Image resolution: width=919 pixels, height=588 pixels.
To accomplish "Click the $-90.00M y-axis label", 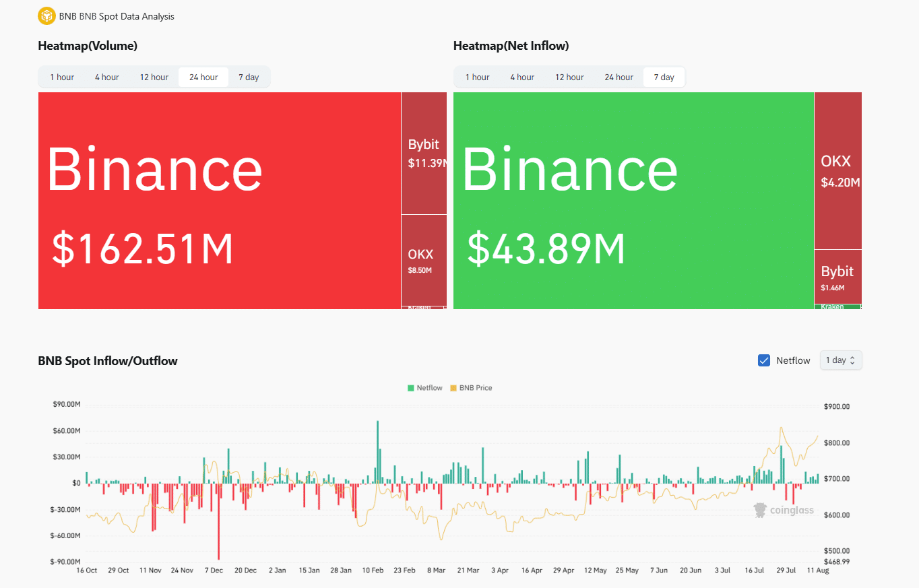I will (65, 562).
